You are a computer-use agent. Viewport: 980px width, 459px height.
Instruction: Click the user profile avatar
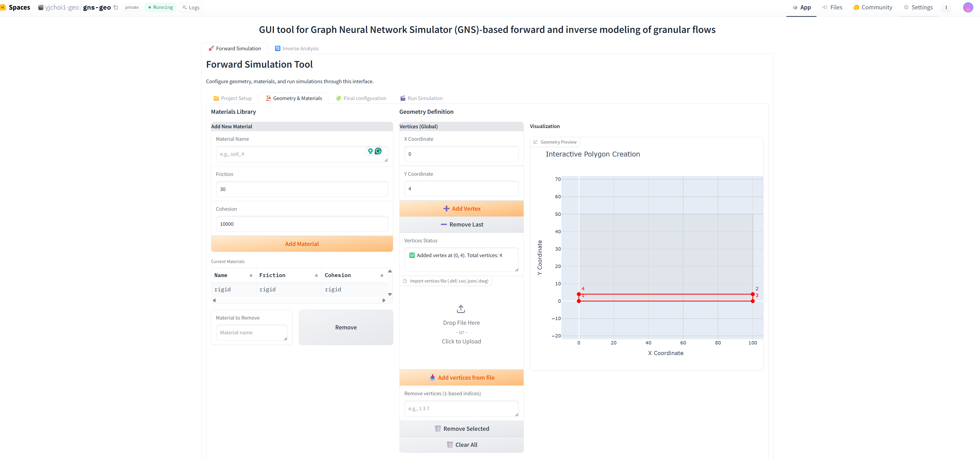click(968, 7)
